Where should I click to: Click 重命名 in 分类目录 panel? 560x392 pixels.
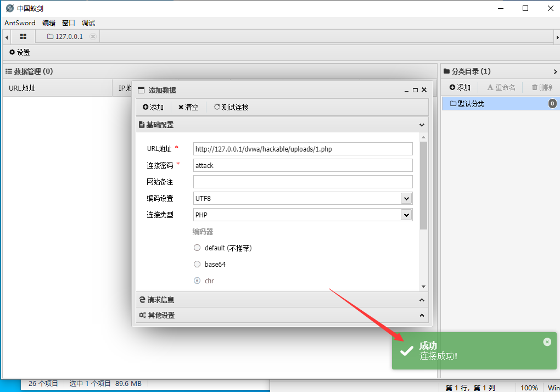(x=501, y=87)
